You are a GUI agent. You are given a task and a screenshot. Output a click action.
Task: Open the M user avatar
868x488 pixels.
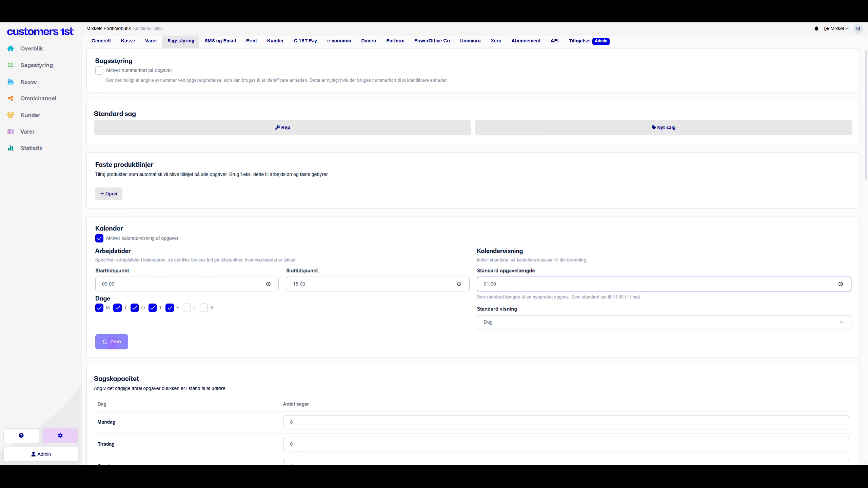point(858,29)
